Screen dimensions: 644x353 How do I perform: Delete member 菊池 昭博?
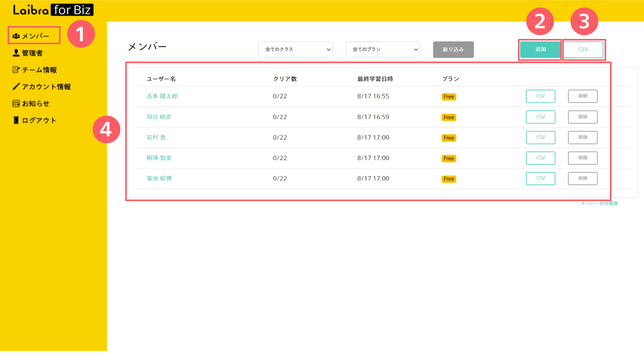(x=582, y=178)
